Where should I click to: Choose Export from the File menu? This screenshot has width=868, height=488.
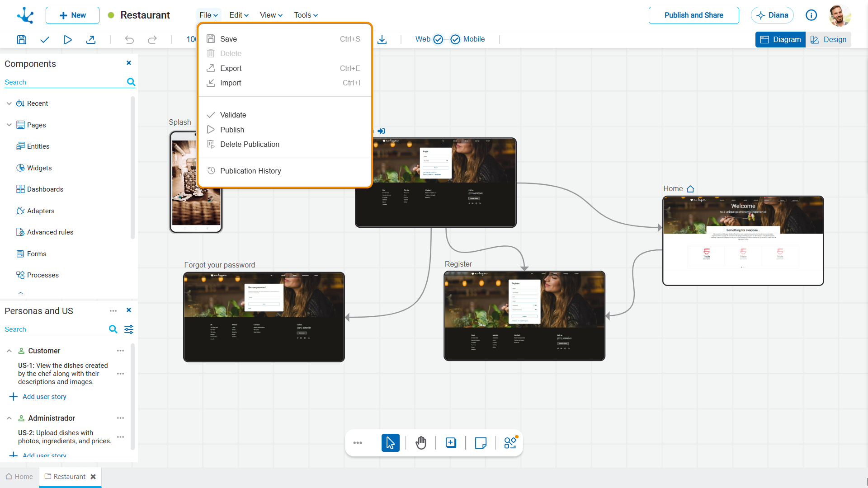click(x=285, y=68)
